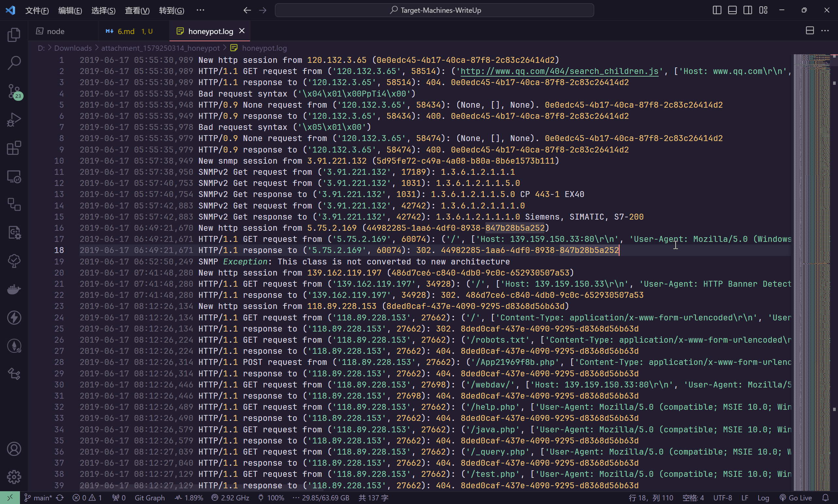Open the Remote Explorer monitor icon
838x504 pixels.
(x=14, y=176)
